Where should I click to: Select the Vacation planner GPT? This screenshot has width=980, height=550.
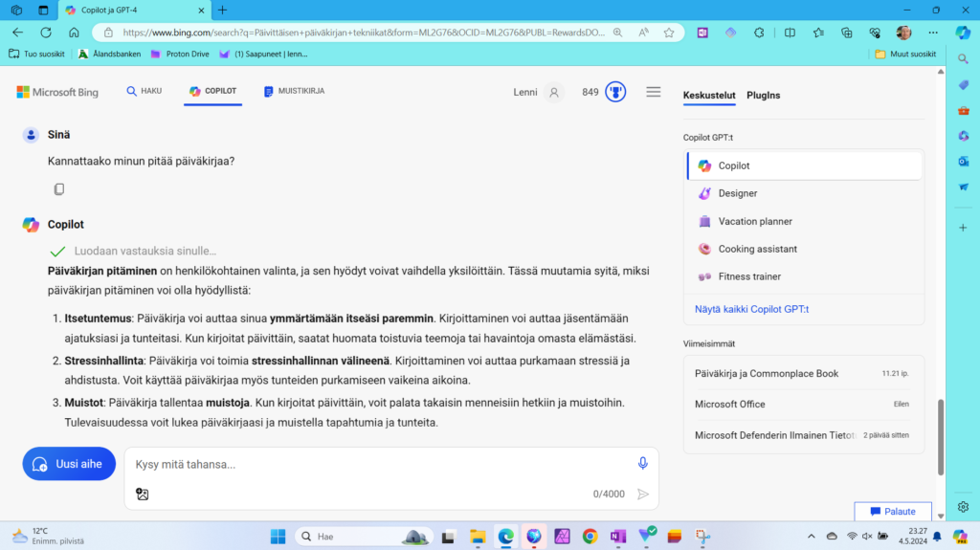[804, 221]
